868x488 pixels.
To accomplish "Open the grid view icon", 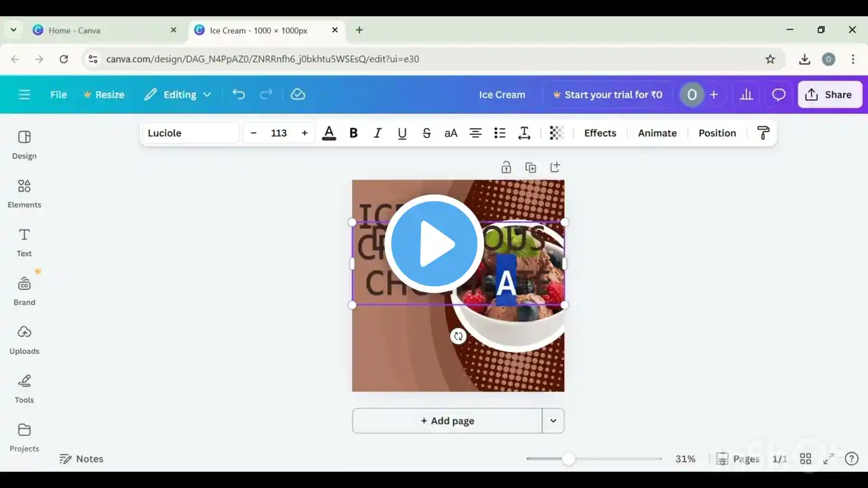I will click(806, 459).
